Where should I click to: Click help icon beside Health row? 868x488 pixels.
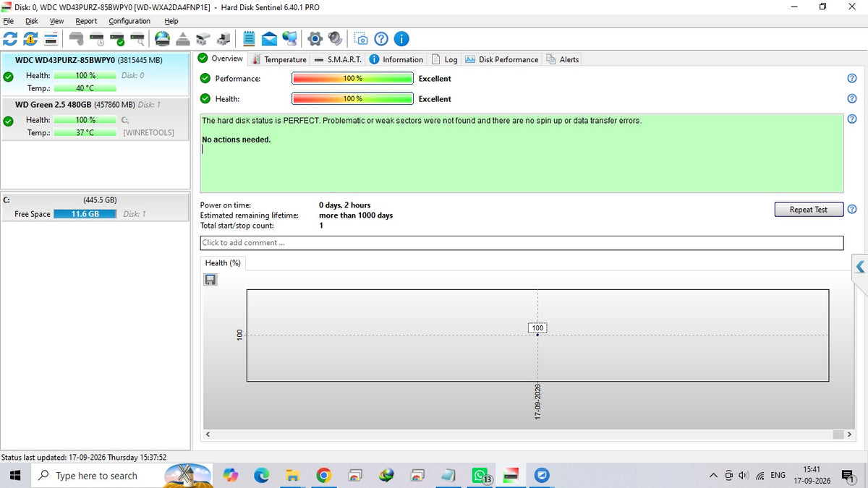(x=851, y=98)
